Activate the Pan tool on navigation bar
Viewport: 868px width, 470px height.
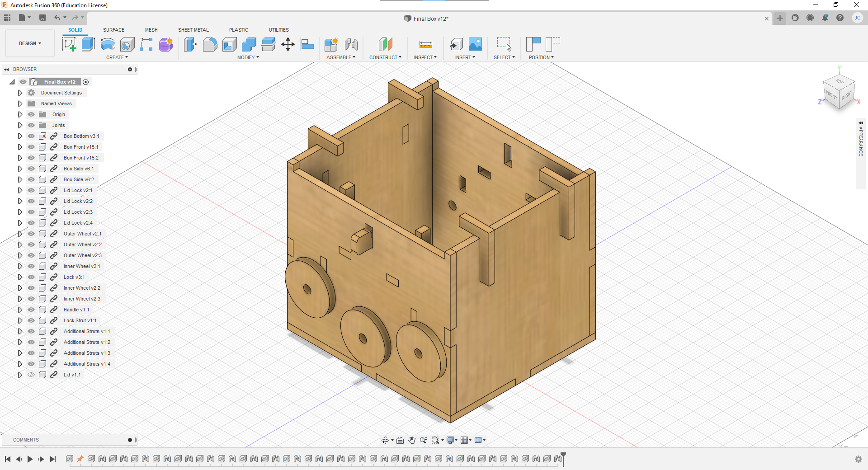[x=412, y=440]
